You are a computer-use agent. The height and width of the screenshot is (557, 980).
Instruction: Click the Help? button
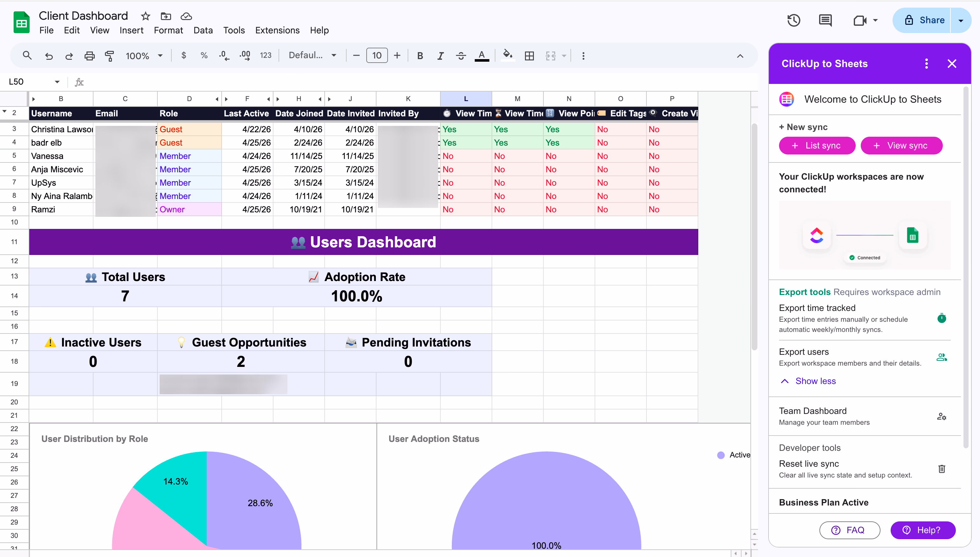point(923,530)
